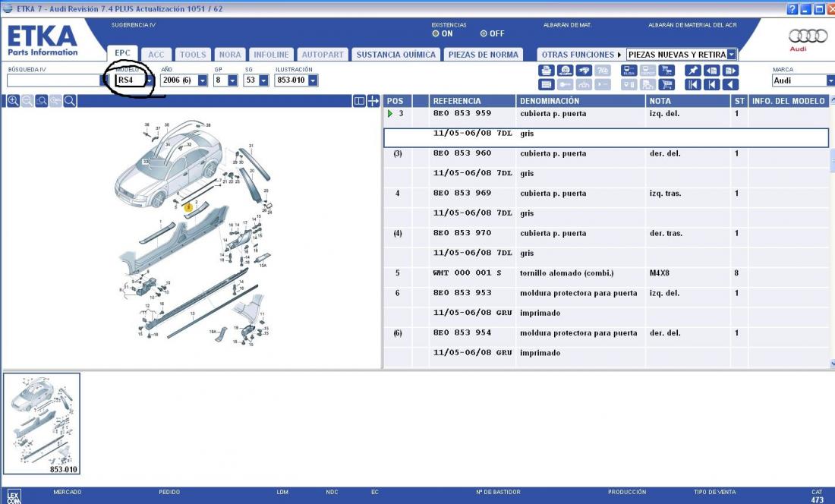The height and width of the screenshot is (504, 835).
Task: Click the ST column header
Action: point(739,101)
